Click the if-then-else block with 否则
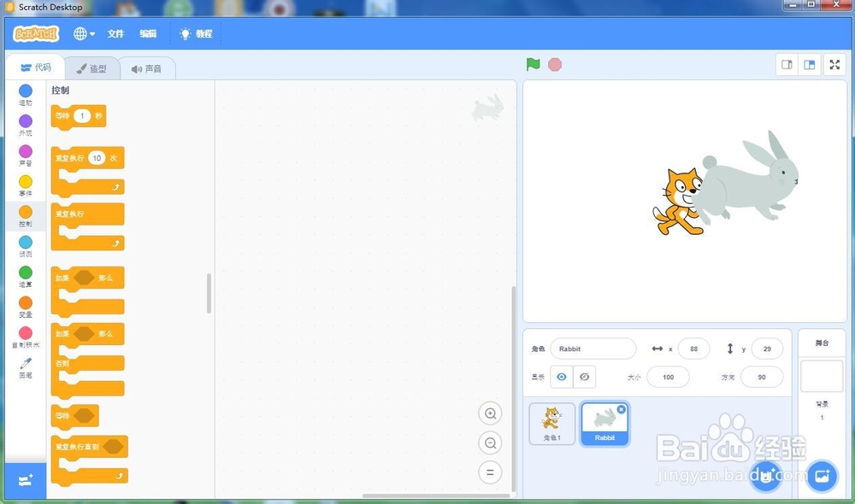This screenshot has height=504, width=855. tap(87, 360)
